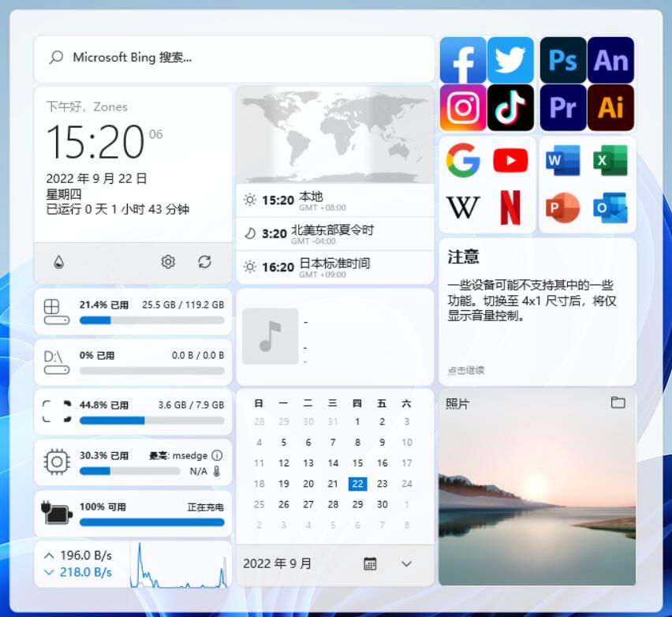
Task: Click the info icon next to msedge
Action: click(x=217, y=455)
